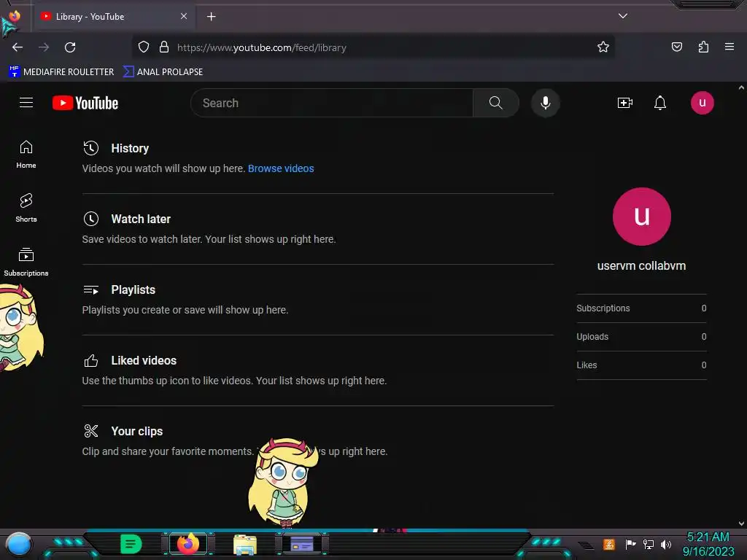The image size is (747, 560).
Task: Click the Likes count row
Action: (641, 365)
